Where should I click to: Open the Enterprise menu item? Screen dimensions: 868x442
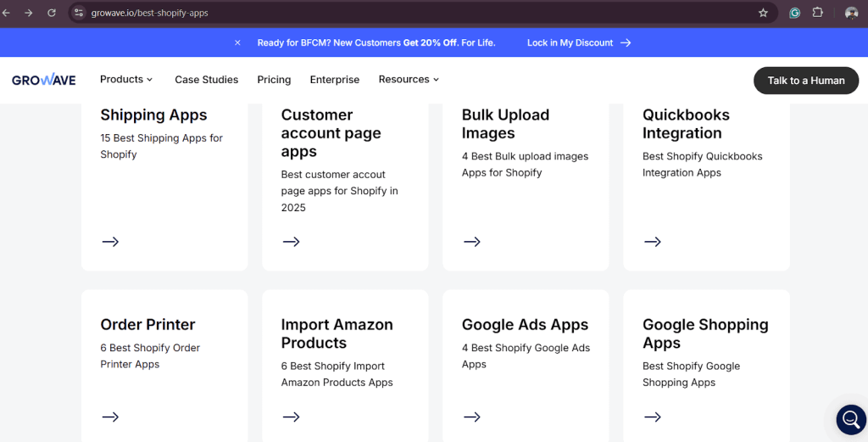click(x=334, y=80)
